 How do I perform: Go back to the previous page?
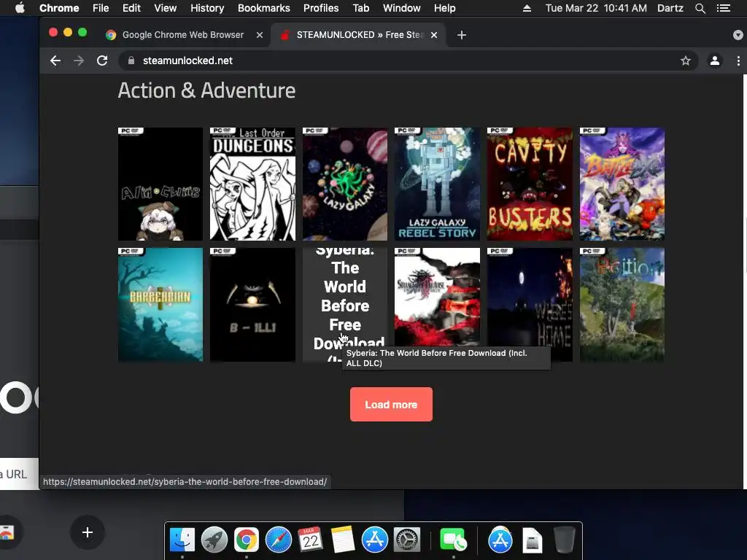pos(55,61)
